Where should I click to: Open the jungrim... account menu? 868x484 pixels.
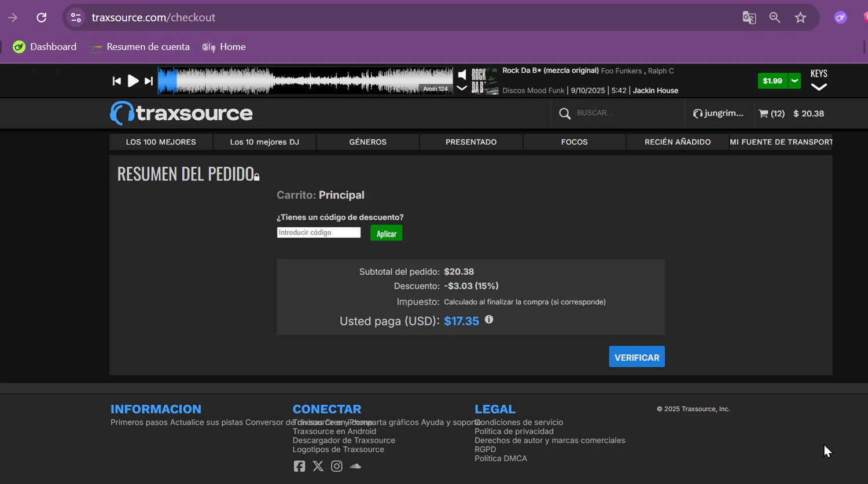[718, 113]
